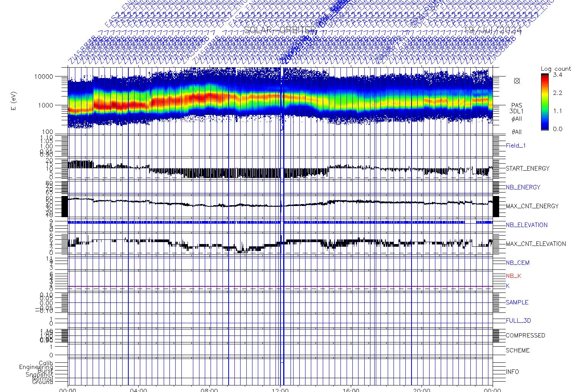The image size is (581, 392).
Task: Select the INFO panel label
Action: click(512, 372)
